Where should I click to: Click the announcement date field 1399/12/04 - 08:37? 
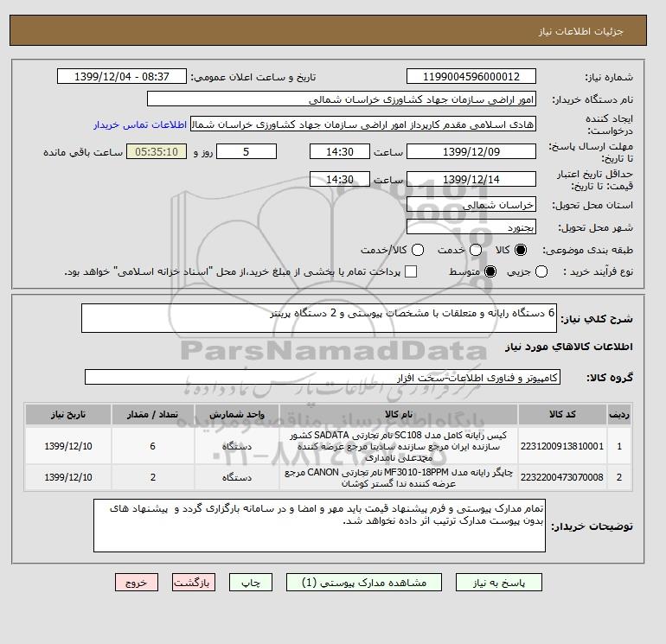click(x=122, y=76)
